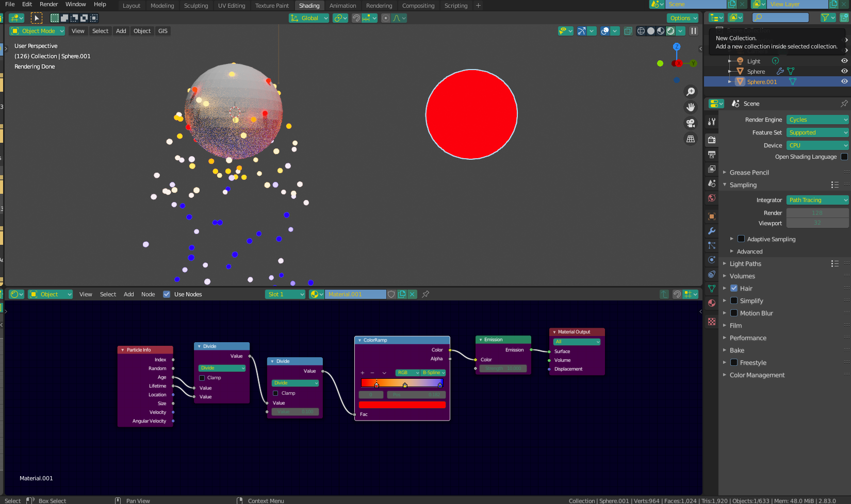Image resolution: width=851 pixels, height=504 pixels.
Task: Open the Node menu in the node editor
Action: point(148,294)
